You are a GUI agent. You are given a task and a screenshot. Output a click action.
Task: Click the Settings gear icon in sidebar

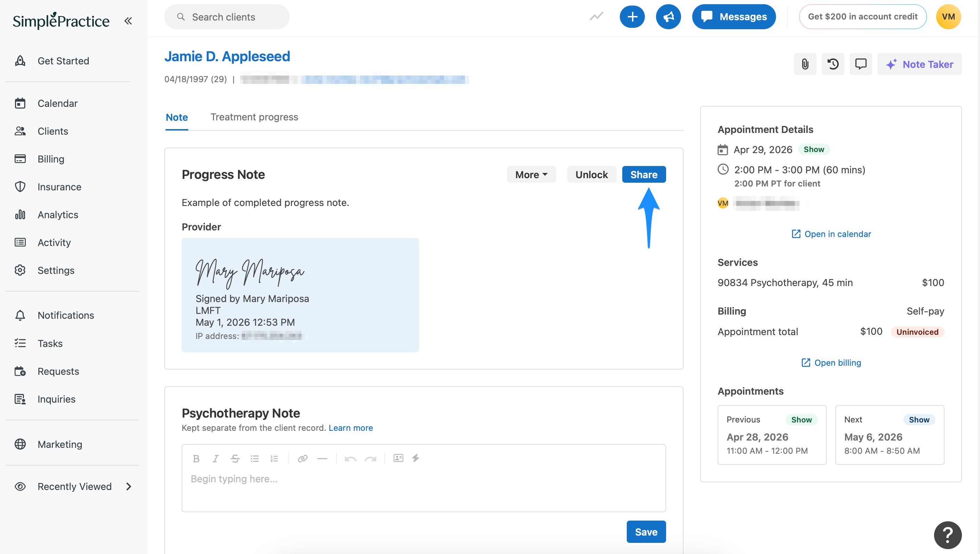tap(20, 270)
